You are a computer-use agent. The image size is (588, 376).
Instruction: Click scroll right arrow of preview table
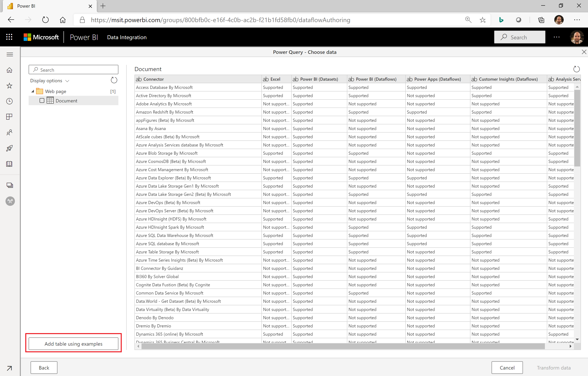[570, 346]
